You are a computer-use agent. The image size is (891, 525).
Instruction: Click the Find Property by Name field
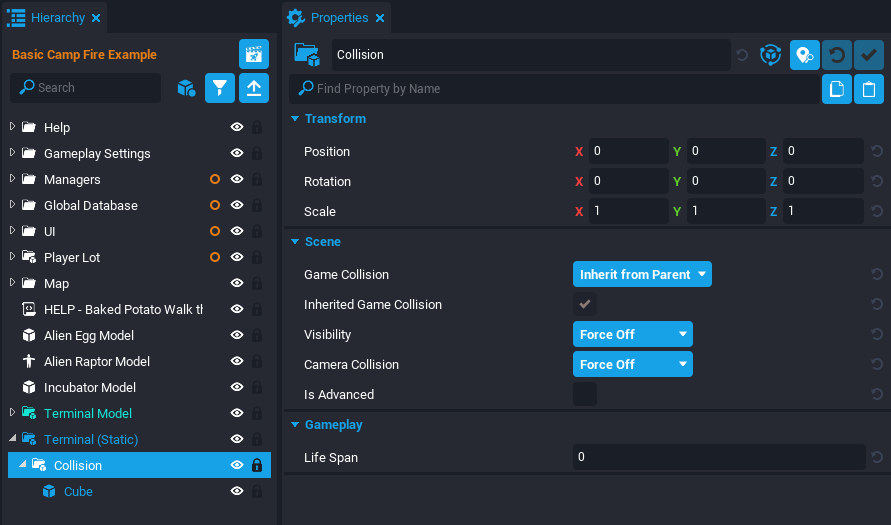pyautogui.click(x=560, y=89)
